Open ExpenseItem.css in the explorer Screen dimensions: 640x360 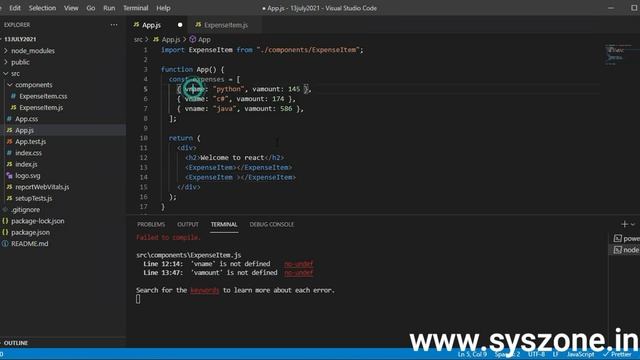click(x=43, y=96)
